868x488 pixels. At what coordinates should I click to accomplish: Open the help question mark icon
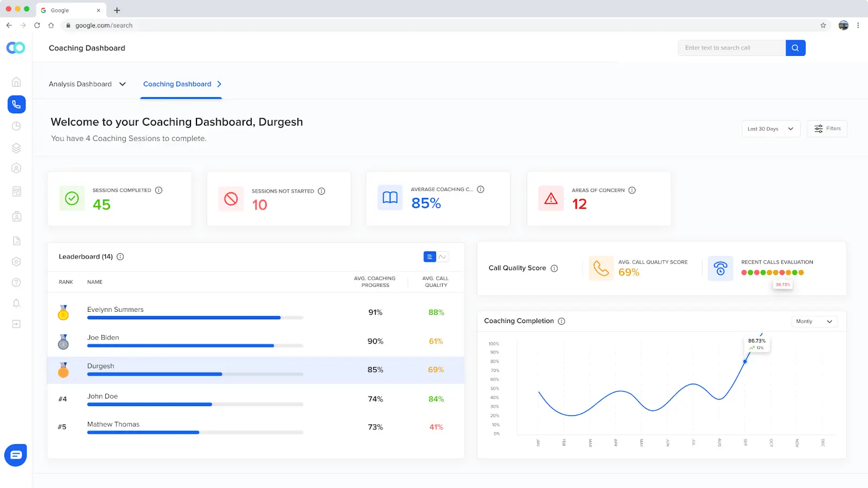16,282
